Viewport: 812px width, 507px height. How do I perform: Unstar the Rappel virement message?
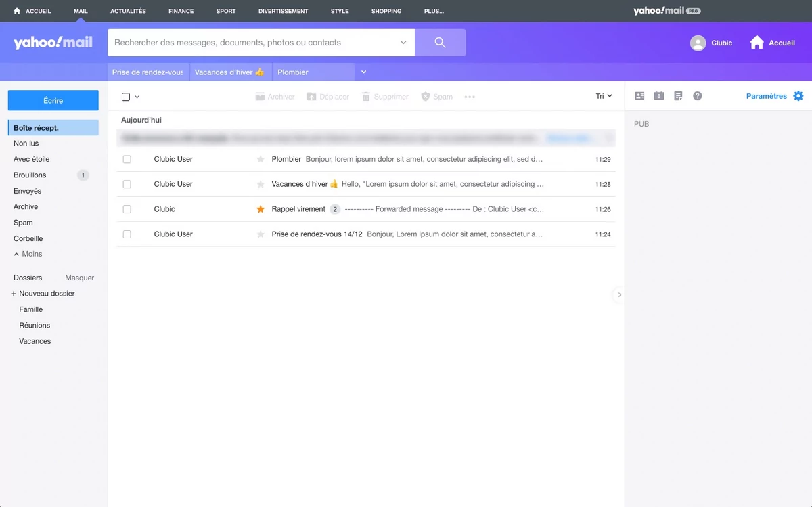261,209
